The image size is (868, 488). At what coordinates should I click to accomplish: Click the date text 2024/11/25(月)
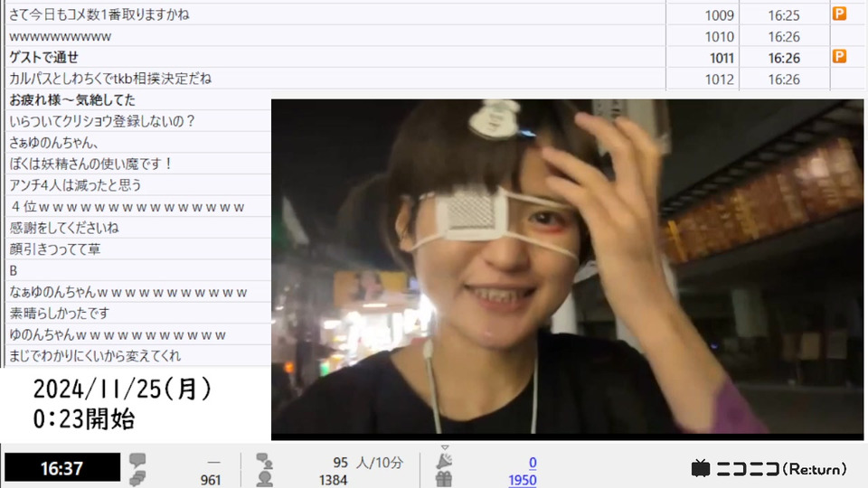tap(122, 389)
